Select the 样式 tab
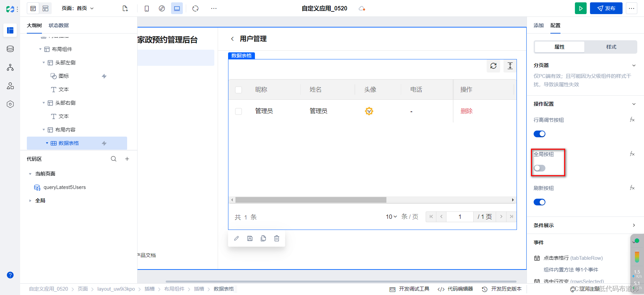Image resolution: width=644 pixels, height=295 pixels. [611, 47]
